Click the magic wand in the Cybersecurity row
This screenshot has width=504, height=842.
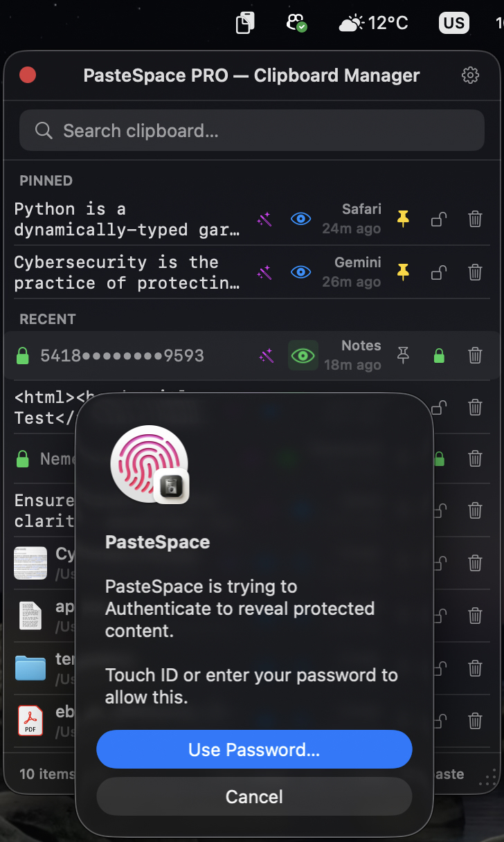tap(264, 273)
